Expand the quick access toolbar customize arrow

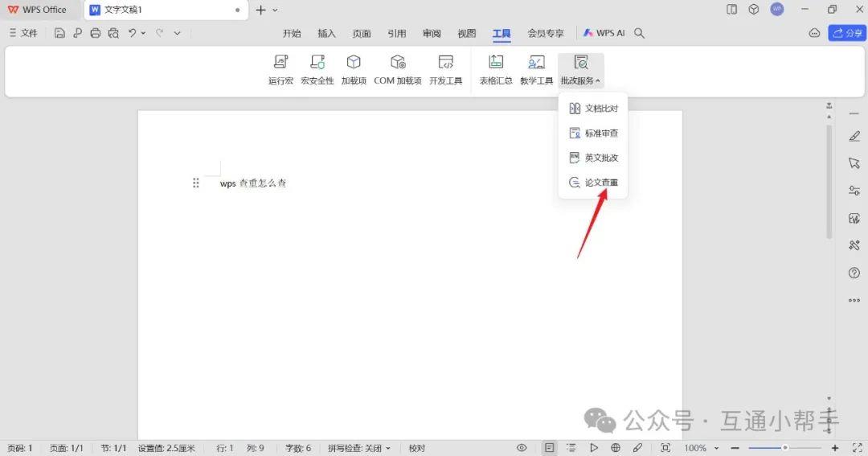(x=177, y=33)
